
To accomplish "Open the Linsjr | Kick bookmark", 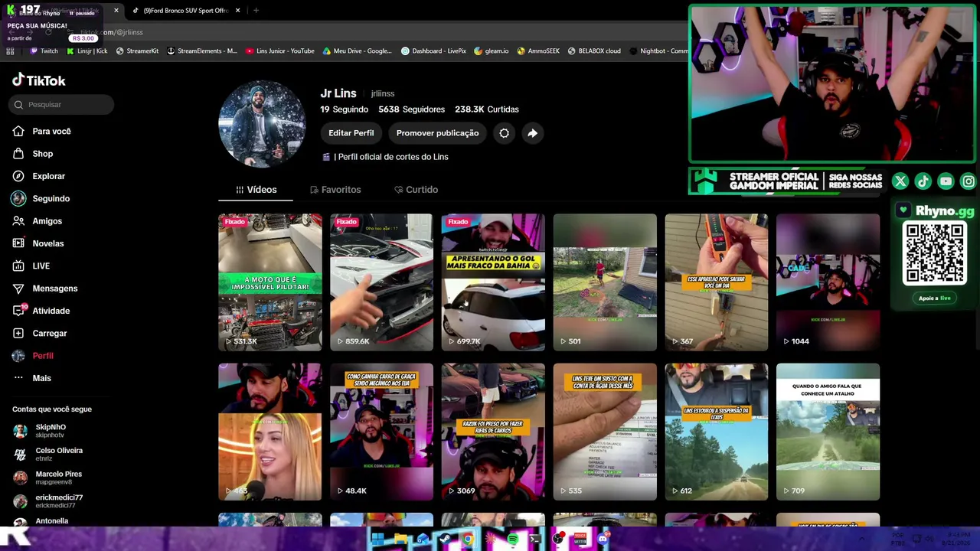I will pyautogui.click(x=87, y=51).
